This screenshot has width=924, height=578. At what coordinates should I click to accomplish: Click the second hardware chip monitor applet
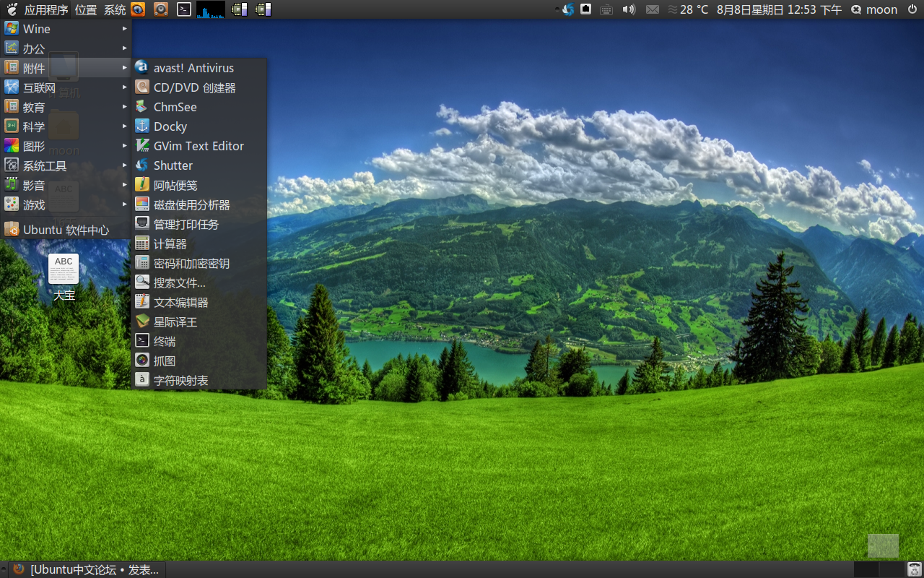click(263, 9)
